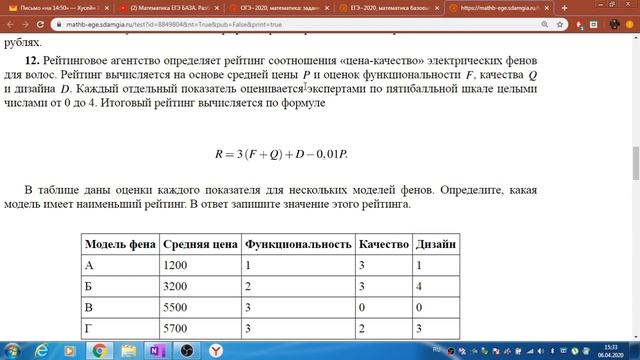The image size is (640, 360).
Task: Open the Chrome profile avatar
Action: click(x=630, y=24)
